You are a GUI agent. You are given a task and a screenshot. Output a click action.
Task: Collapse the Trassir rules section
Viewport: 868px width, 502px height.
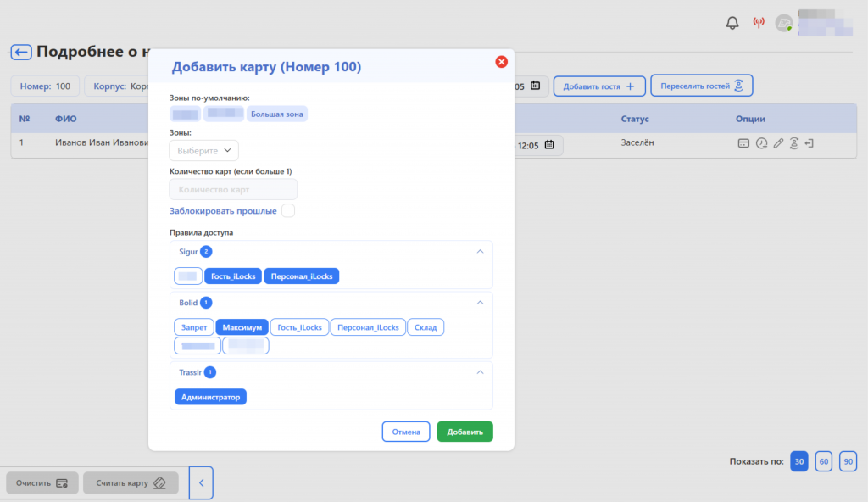[x=480, y=372]
